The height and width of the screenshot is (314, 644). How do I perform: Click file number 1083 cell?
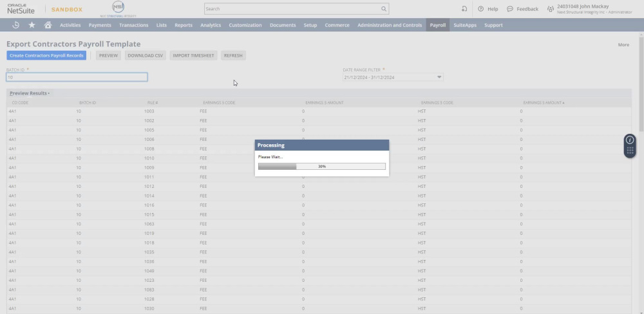pyautogui.click(x=149, y=290)
